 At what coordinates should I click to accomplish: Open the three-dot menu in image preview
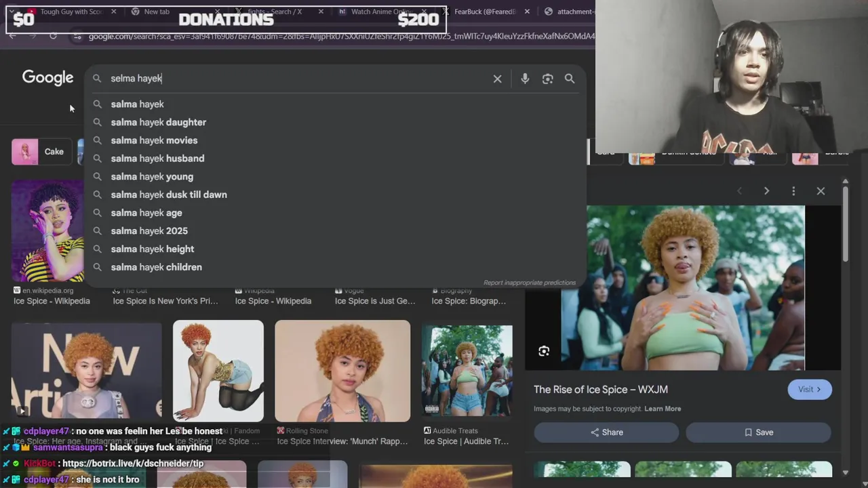pos(793,191)
